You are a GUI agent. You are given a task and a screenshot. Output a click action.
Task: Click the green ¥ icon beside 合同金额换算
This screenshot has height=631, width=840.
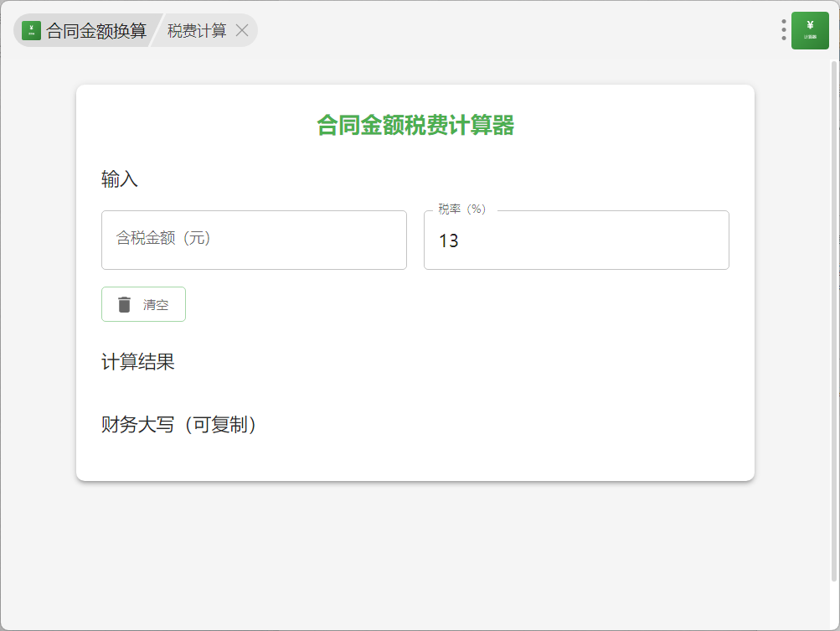pyautogui.click(x=31, y=31)
